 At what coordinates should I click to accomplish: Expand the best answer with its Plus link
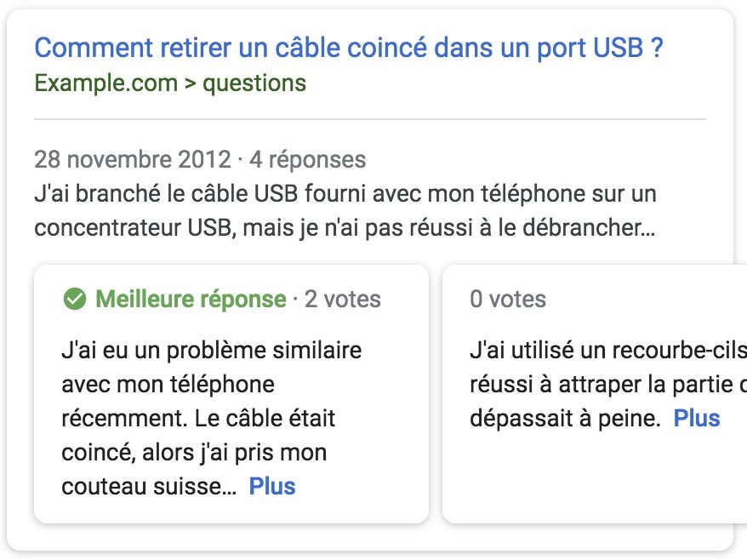271,487
